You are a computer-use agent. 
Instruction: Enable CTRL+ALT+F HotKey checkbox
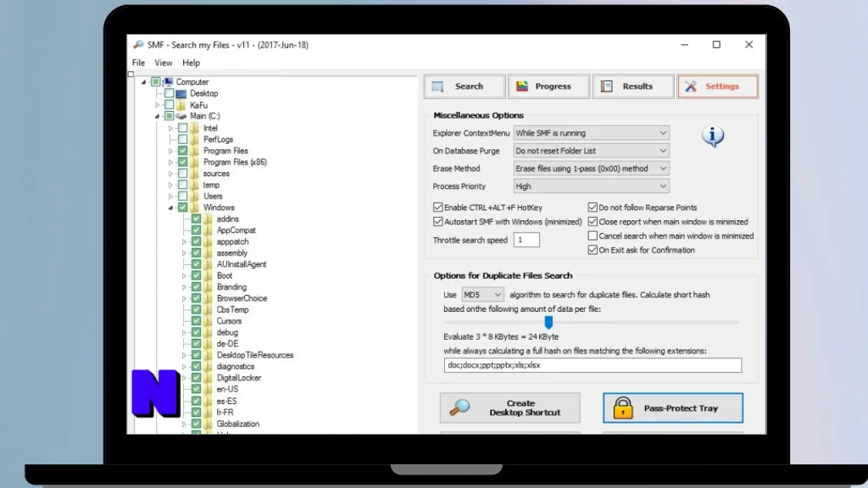(438, 208)
